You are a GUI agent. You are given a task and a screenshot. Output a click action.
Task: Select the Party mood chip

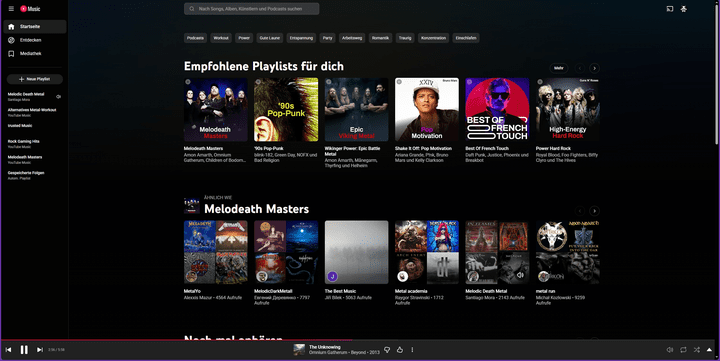pos(327,38)
